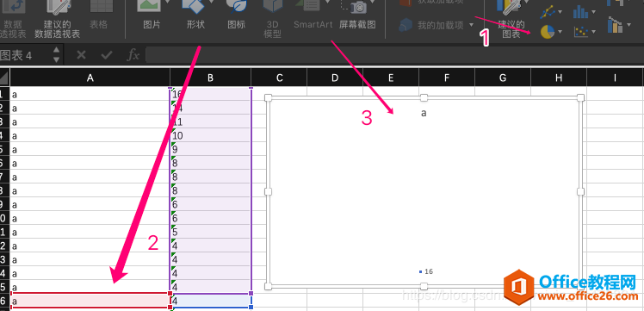Click the chart's left-middle resize handle
Screen dimensions: 644x311
269,191
